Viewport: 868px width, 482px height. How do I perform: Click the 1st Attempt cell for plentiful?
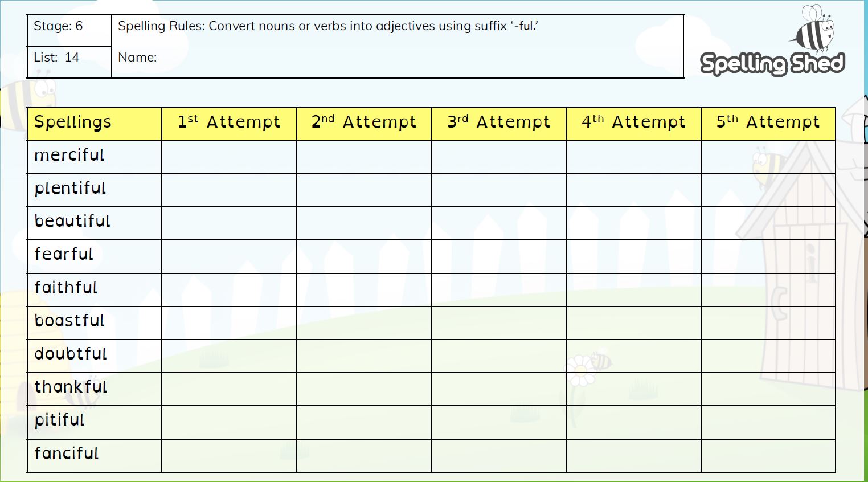pyautogui.click(x=229, y=190)
